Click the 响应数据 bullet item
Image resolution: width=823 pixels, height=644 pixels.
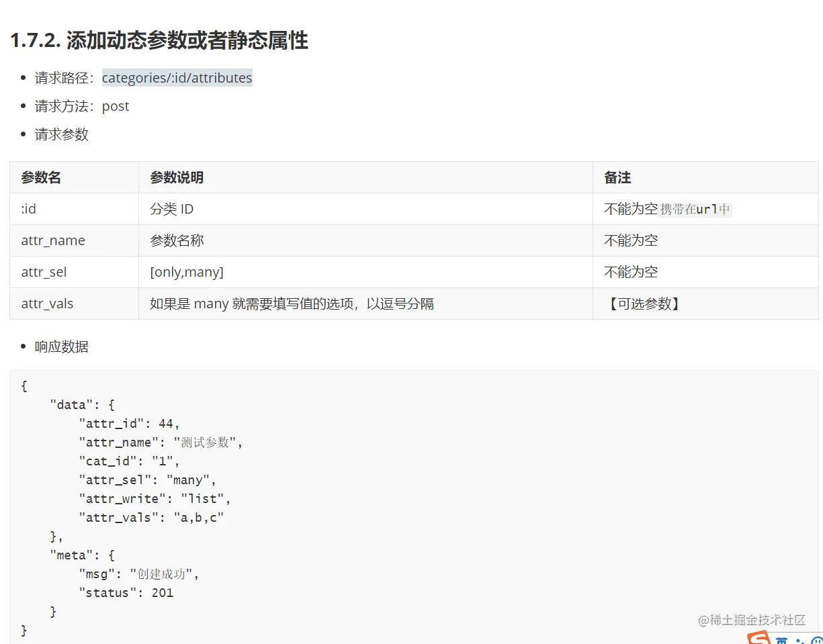[62, 347]
